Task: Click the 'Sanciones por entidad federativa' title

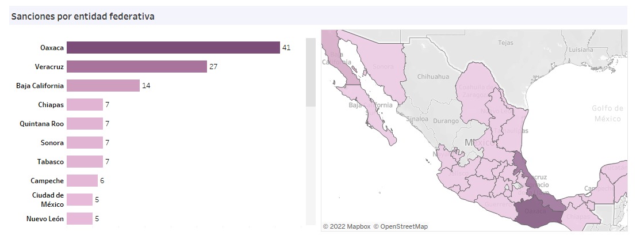Action: (x=82, y=16)
